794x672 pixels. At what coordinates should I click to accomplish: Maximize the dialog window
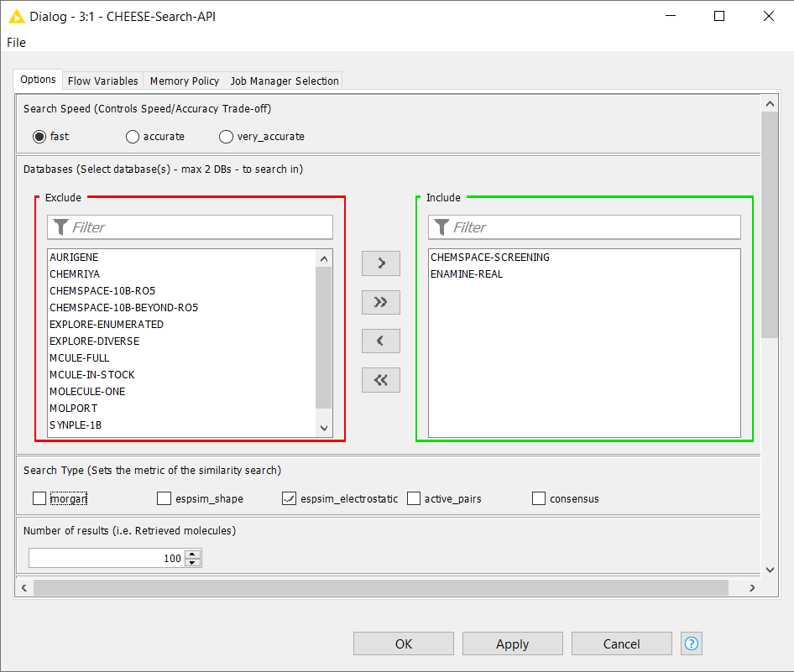tap(719, 16)
